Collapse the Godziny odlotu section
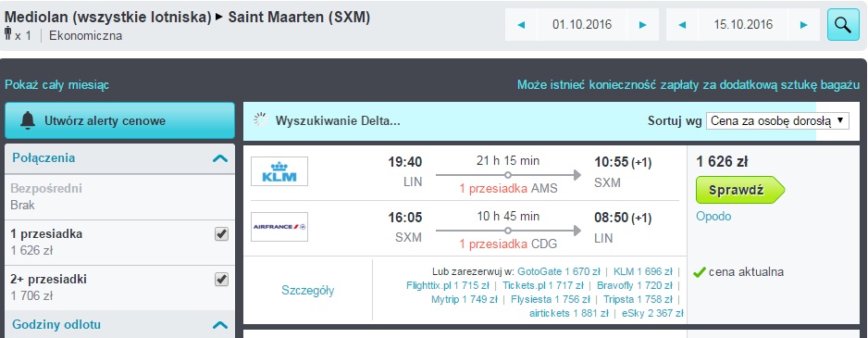The image size is (868, 338). point(219,325)
